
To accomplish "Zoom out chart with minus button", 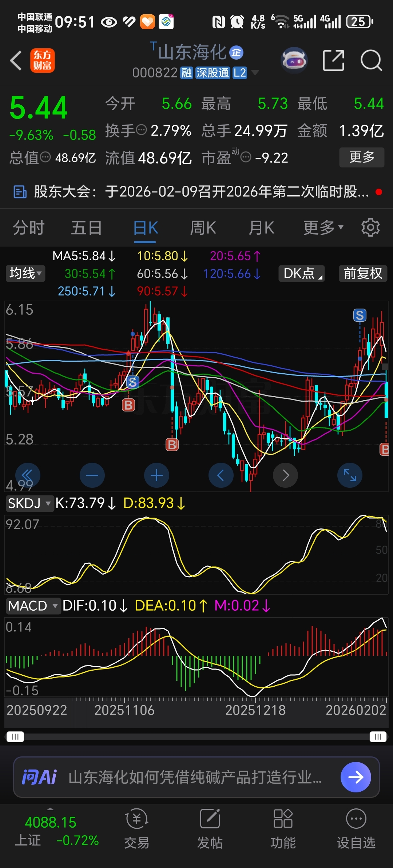I will [92, 475].
